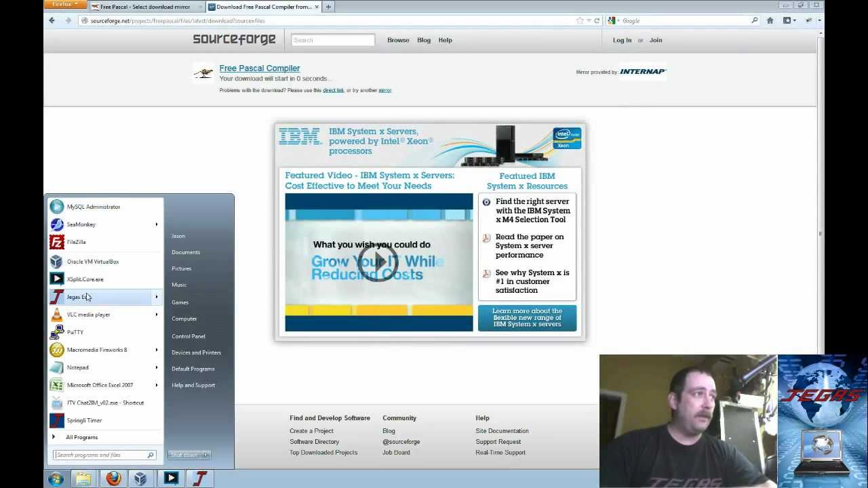Open Top Downloaded Projects footer link
The height and width of the screenshot is (488, 868).
[x=323, y=453]
